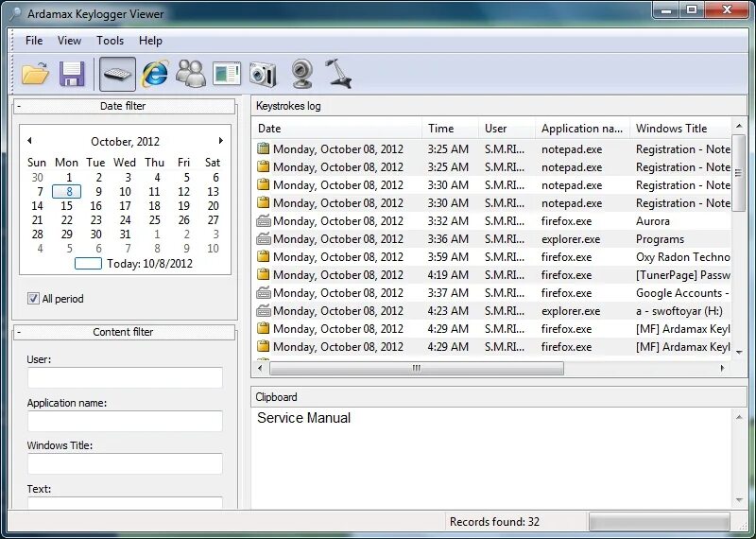The width and height of the screenshot is (756, 539).
Task: Open web log via Internet Explorer icon
Action: [x=154, y=75]
